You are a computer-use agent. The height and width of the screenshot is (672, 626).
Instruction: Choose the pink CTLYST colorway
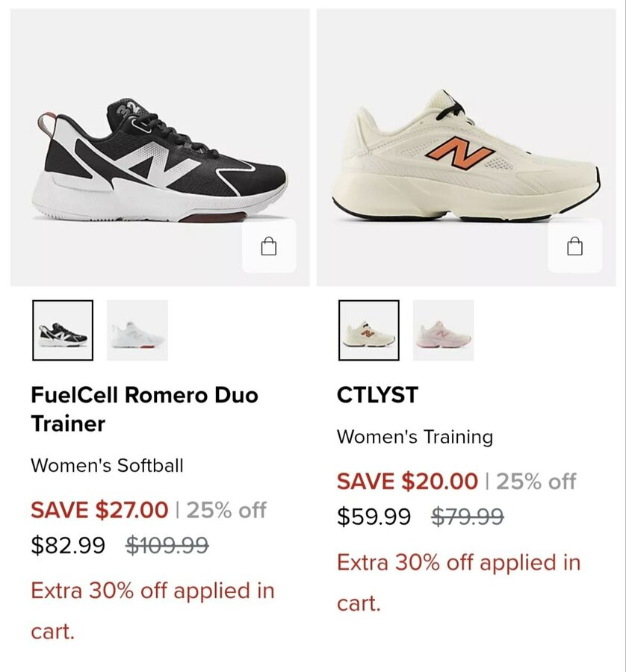tap(444, 330)
